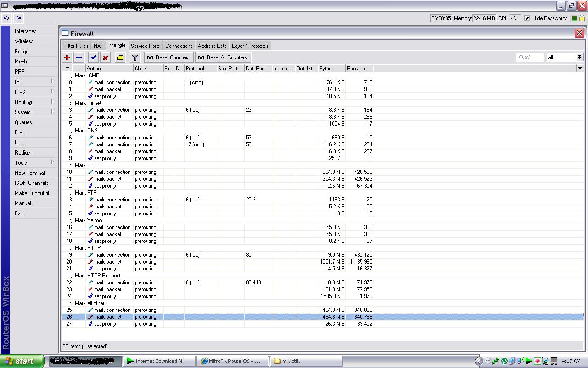The image size is (588, 368).
Task: Click the Redo arrow icon
Action: pos(18,18)
